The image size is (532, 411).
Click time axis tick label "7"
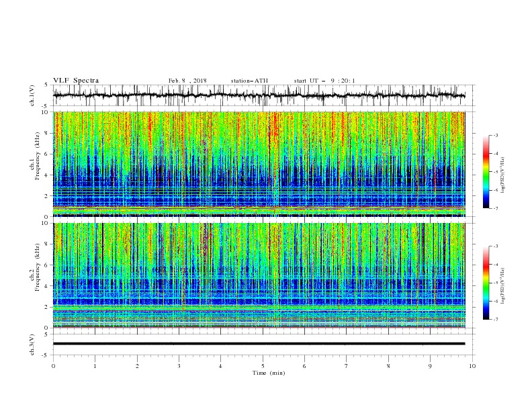click(x=347, y=366)
